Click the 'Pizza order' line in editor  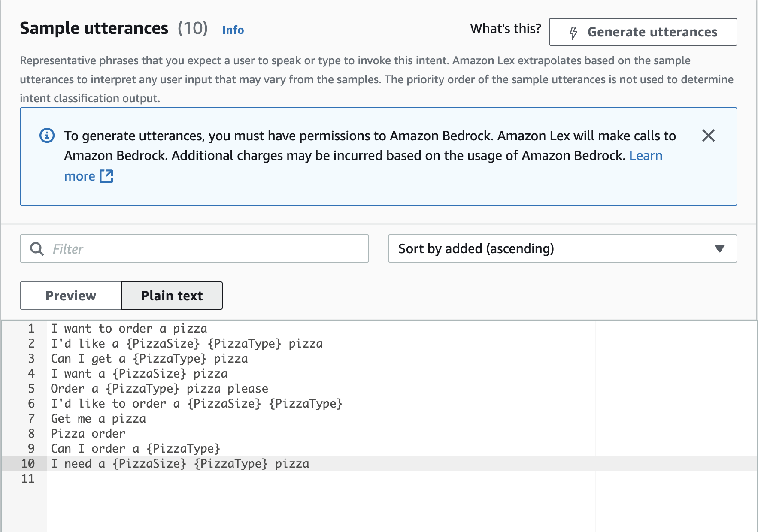click(x=88, y=434)
